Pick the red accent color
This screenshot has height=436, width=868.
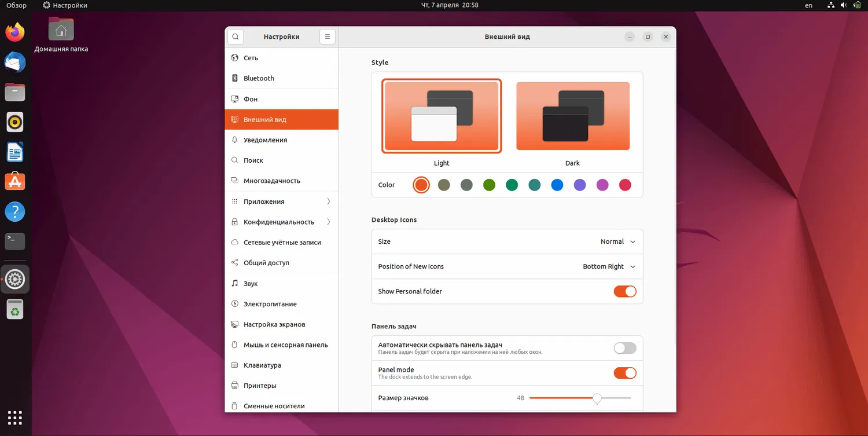point(625,185)
